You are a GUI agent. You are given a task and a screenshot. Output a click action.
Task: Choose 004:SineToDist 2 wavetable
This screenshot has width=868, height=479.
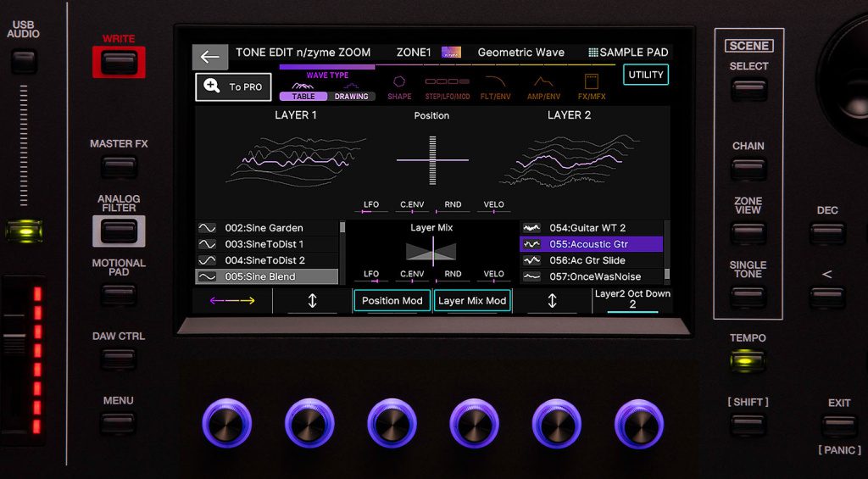(267, 260)
